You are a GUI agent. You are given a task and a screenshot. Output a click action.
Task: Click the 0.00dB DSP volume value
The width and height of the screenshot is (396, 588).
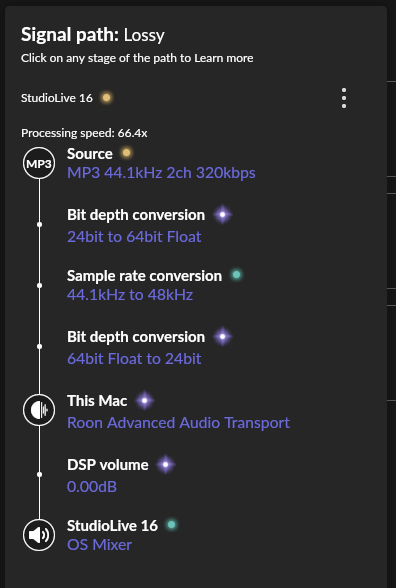[92, 487]
